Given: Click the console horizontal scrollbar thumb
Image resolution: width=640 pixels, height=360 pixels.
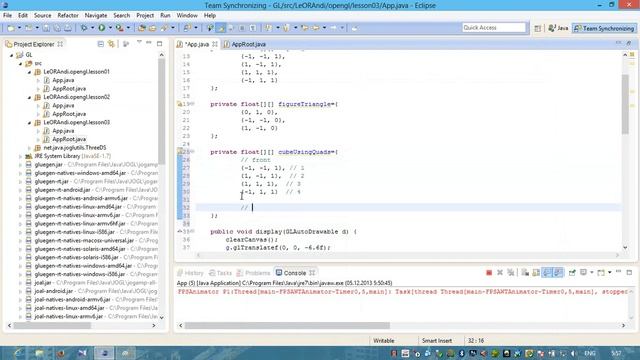Looking at the screenshot, I should tap(287, 326).
